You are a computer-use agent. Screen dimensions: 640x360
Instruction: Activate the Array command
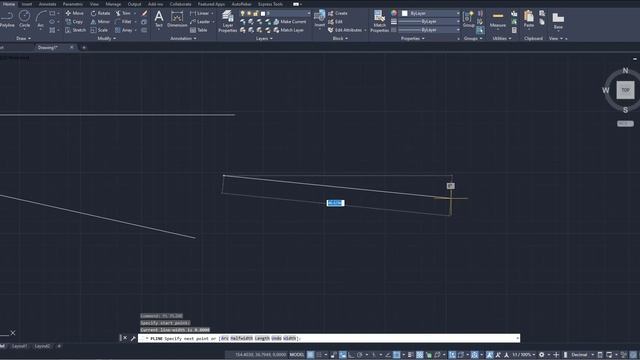124,30
